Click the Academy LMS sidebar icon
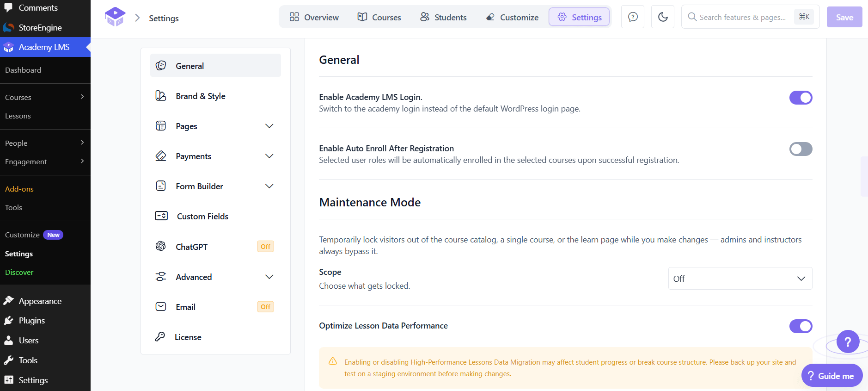The image size is (868, 391). (8, 47)
